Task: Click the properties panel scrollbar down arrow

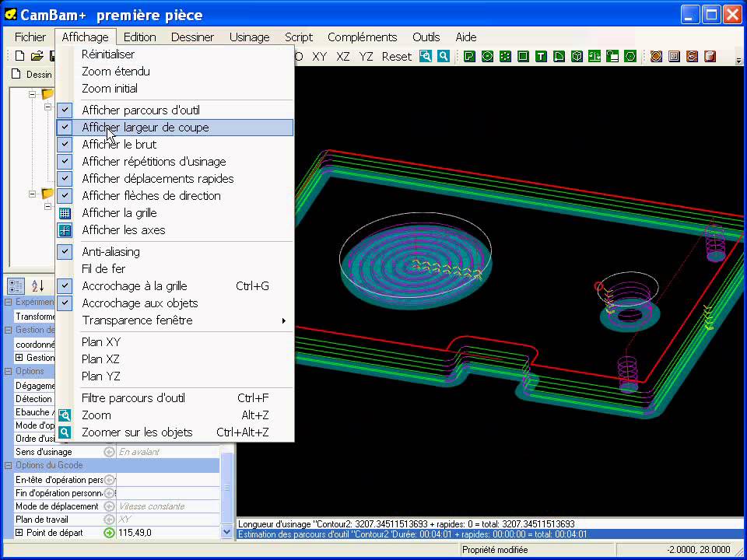Action: (227, 532)
